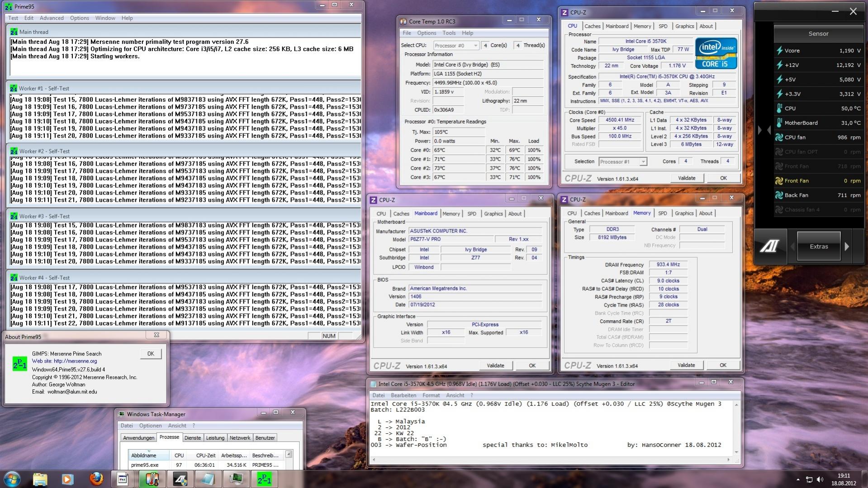Open the Advanced menu in Prime95

click(52, 18)
